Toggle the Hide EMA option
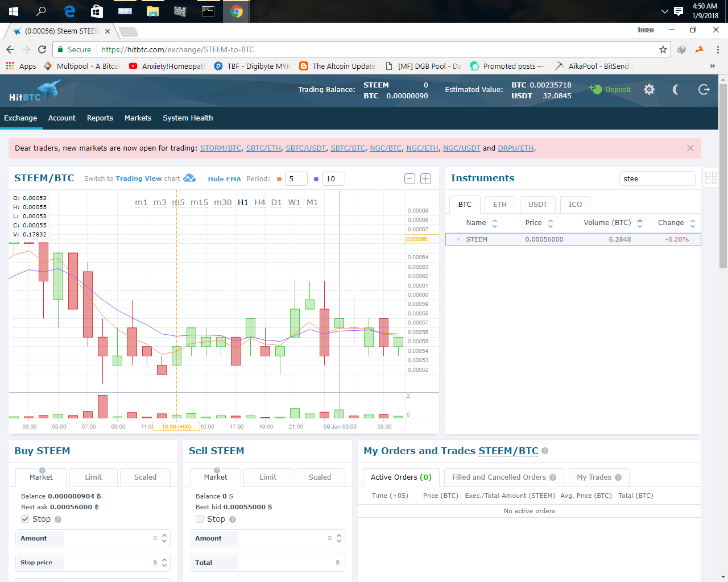 224,178
